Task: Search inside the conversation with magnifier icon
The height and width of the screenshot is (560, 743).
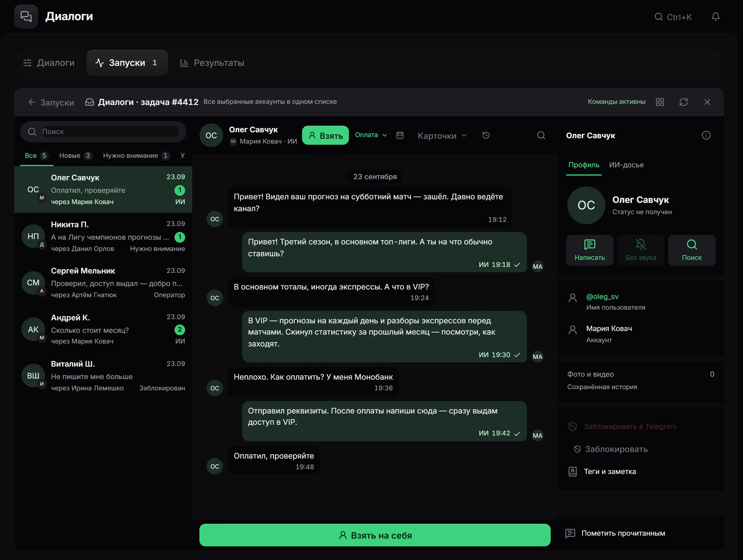Action: (541, 135)
